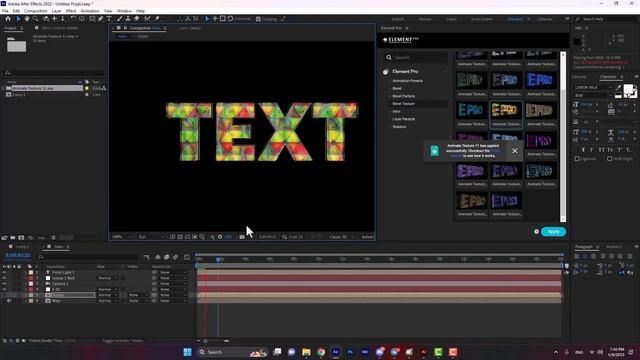Enable the Ligatures checkbox
640x360 pixels.
(x=577, y=159)
